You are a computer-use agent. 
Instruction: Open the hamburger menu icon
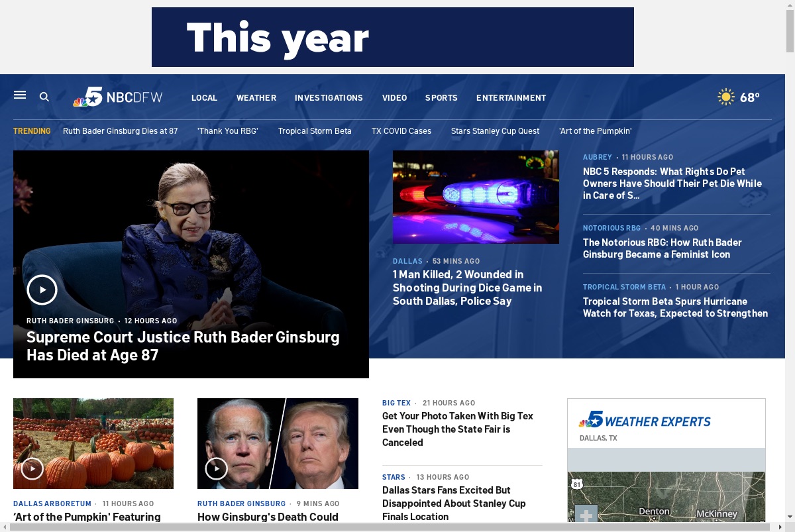pos(20,95)
